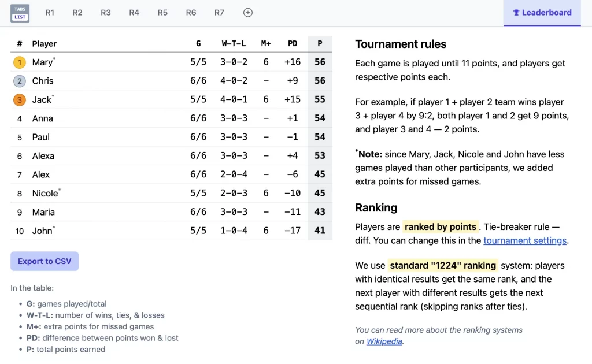Click the gold rank 1 medal badge

pyautogui.click(x=20, y=62)
